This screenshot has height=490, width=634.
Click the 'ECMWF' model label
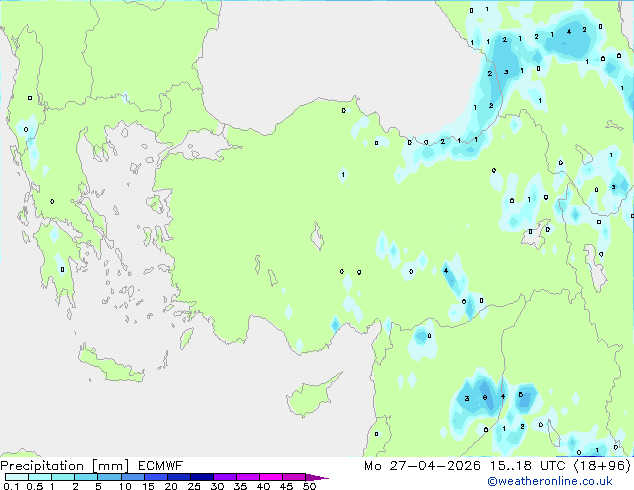pos(161,466)
